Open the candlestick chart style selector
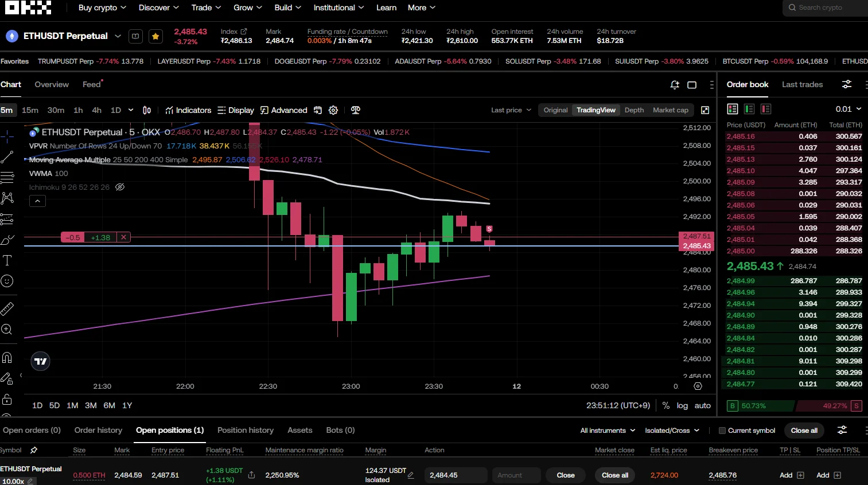The height and width of the screenshot is (485, 868). pos(147,110)
